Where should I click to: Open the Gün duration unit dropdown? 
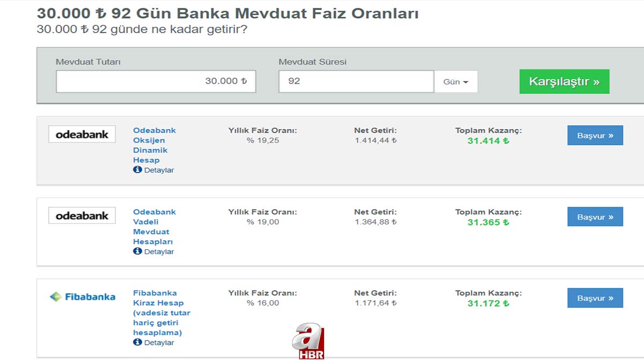pyautogui.click(x=456, y=82)
